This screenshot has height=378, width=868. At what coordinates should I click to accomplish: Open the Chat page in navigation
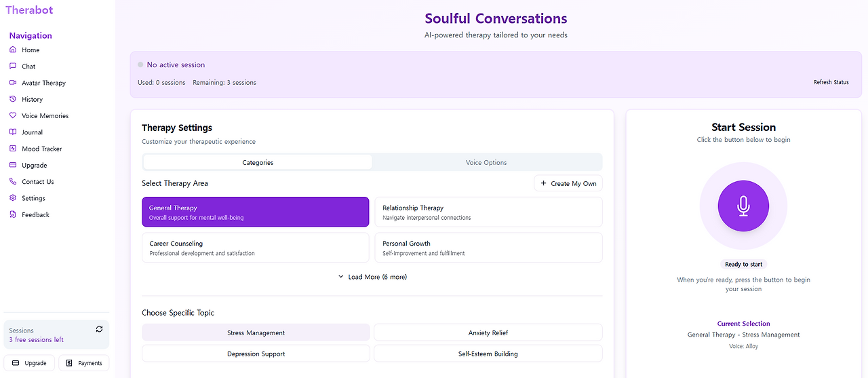(28, 67)
